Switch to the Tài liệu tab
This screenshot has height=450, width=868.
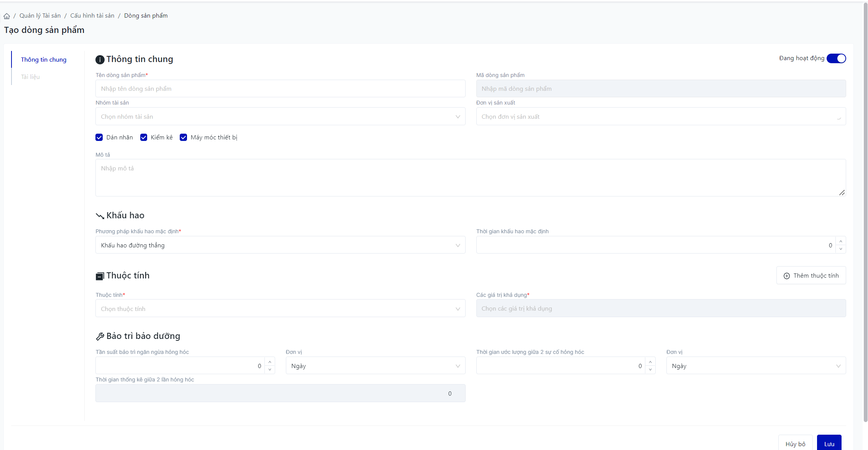(x=30, y=77)
